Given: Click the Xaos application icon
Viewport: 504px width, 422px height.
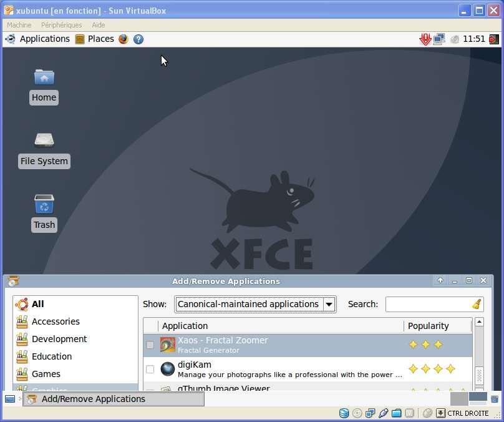Looking at the screenshot, I should point(167,345).
